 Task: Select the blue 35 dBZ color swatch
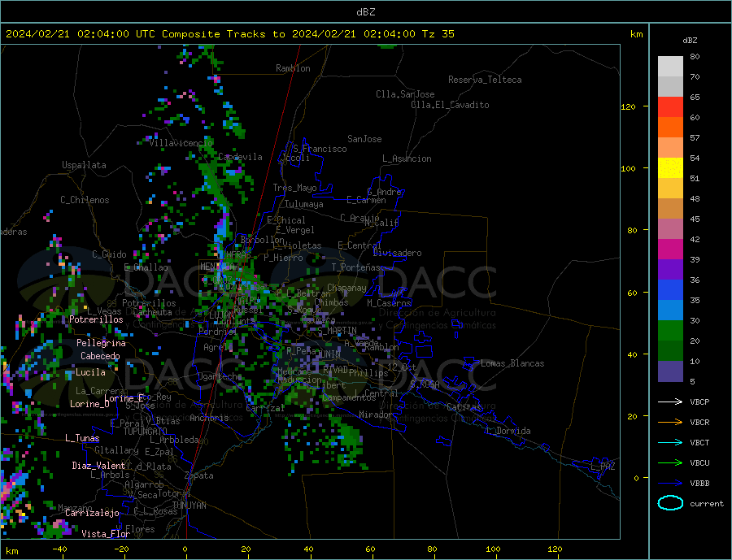(x=670, y=290)
